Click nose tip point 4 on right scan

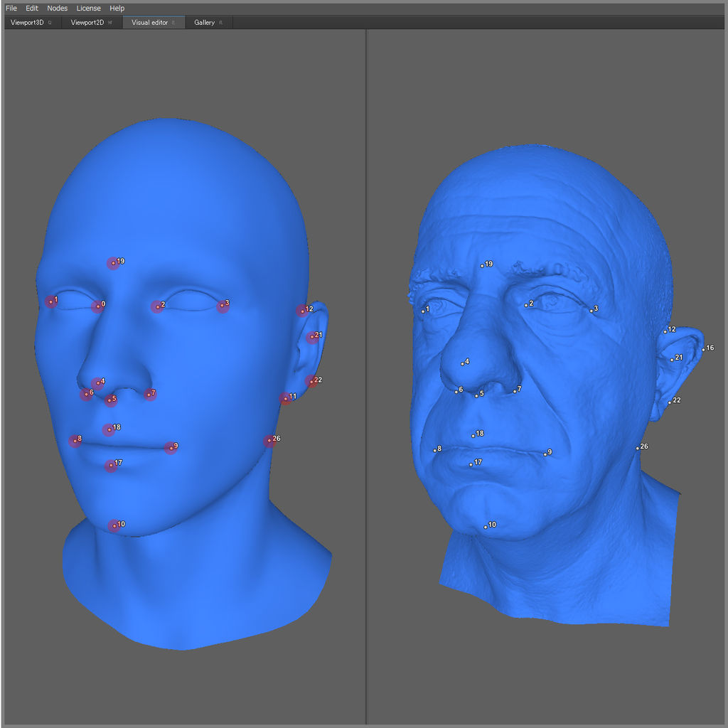click(463, 364)
